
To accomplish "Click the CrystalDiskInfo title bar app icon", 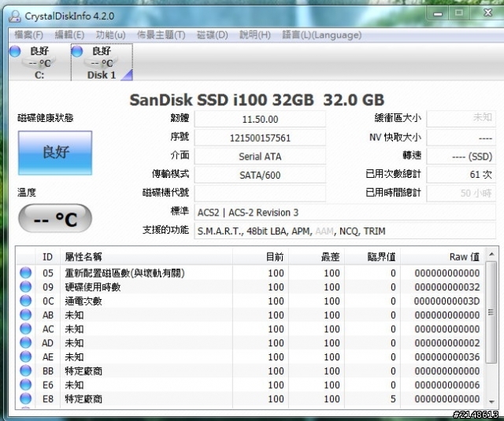I will point(15,16).
